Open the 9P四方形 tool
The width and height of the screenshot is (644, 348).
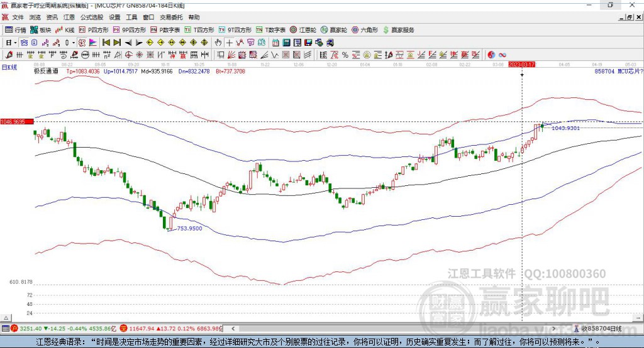pyautogui.click(x=129, y=30)
